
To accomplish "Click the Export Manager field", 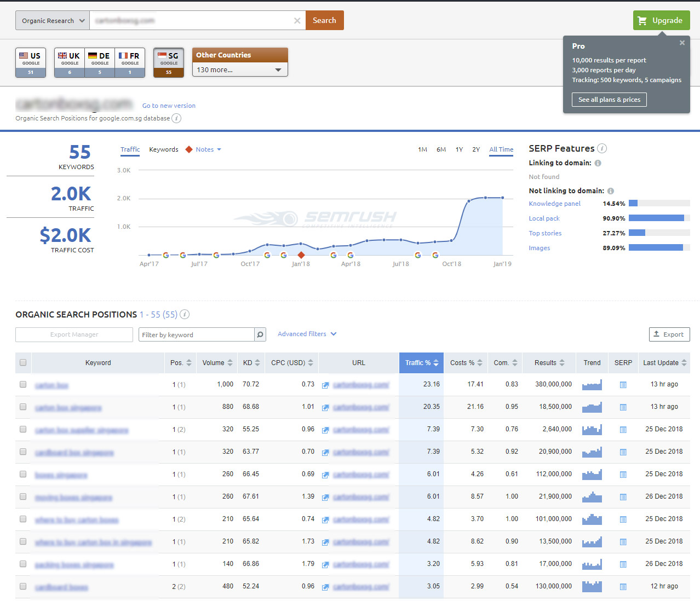I will (x=74, y=334).
